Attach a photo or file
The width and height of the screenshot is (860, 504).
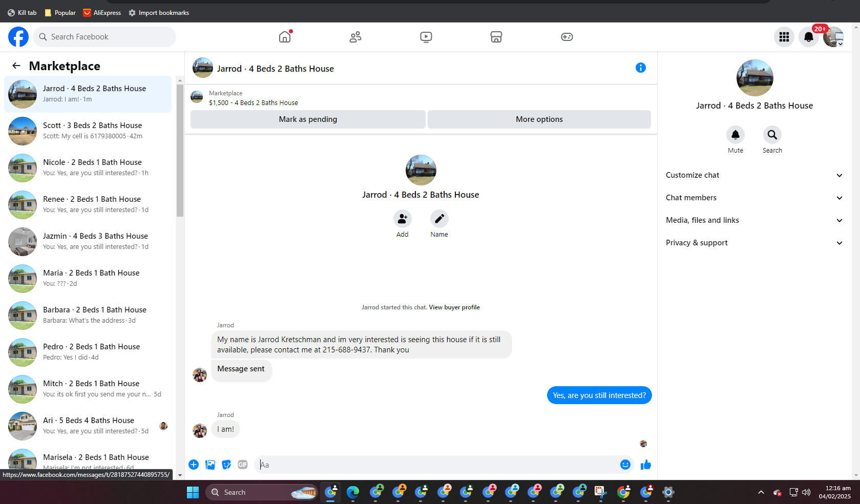[210, 465]
